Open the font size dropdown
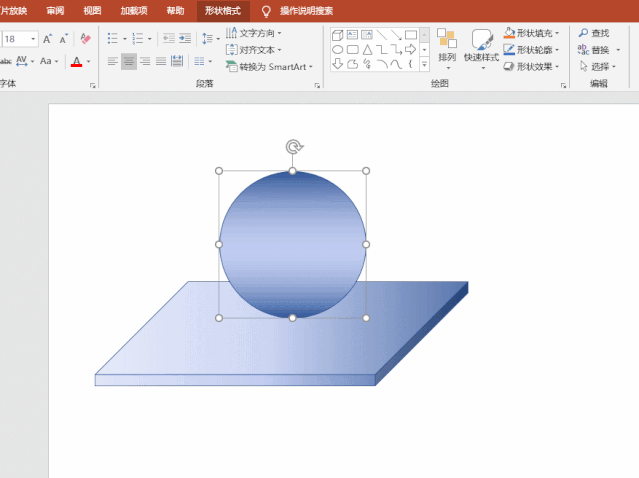 33,39
